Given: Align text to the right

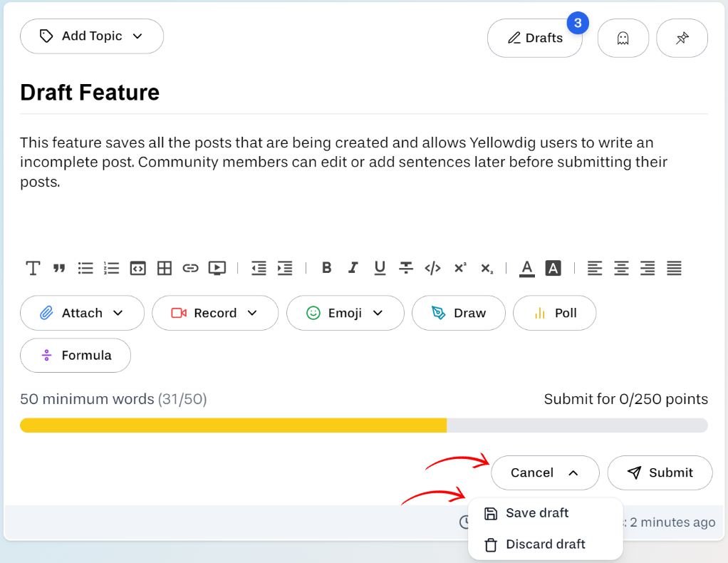Looking at the screenshot, I should point(648,268).
